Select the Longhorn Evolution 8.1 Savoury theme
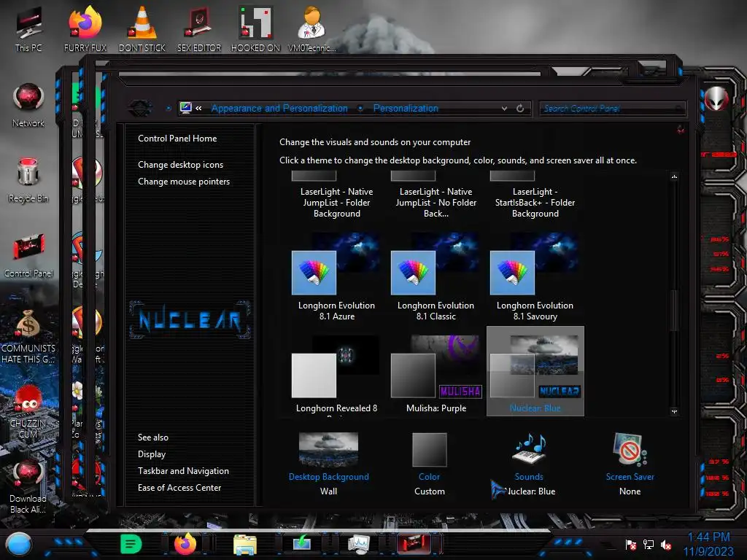This screenshot has height=560, width=747. (535, 276)
